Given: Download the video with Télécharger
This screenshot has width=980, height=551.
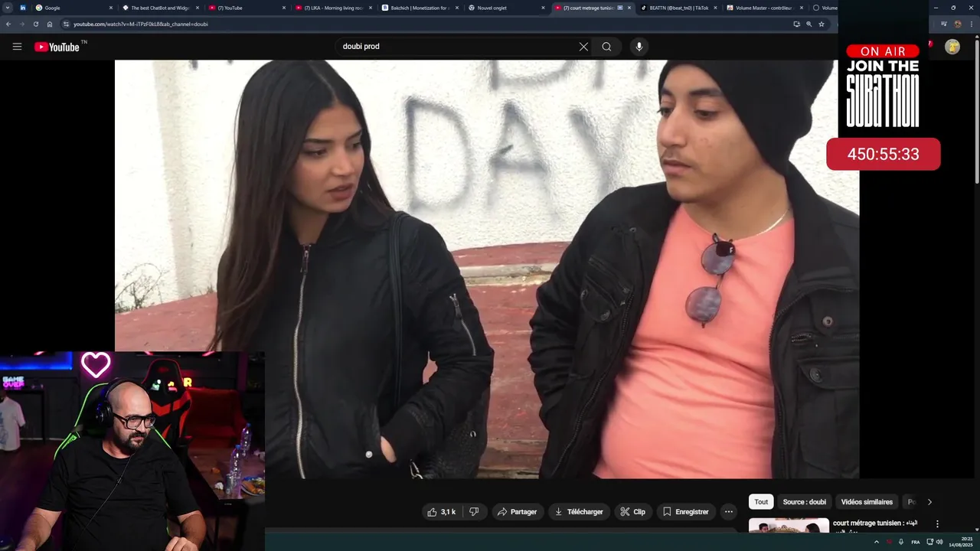Looking at the screenshot, I should 579,512.
